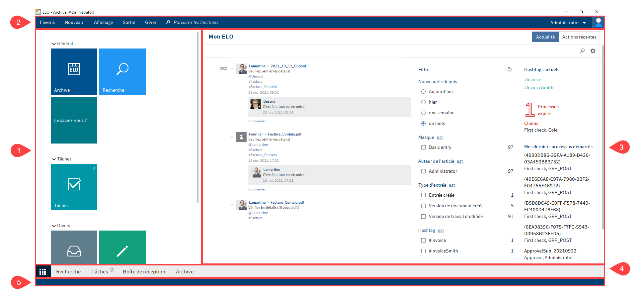The height and width of the screenshot is (295, 644).
Task: Check the Administrator author checkbox
Action: coord(423,171)
